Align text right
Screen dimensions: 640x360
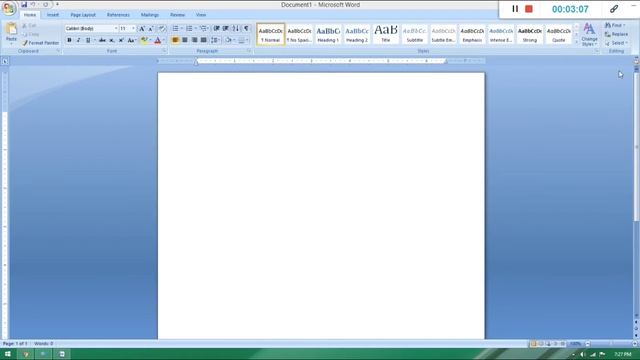tap(194, 40)
